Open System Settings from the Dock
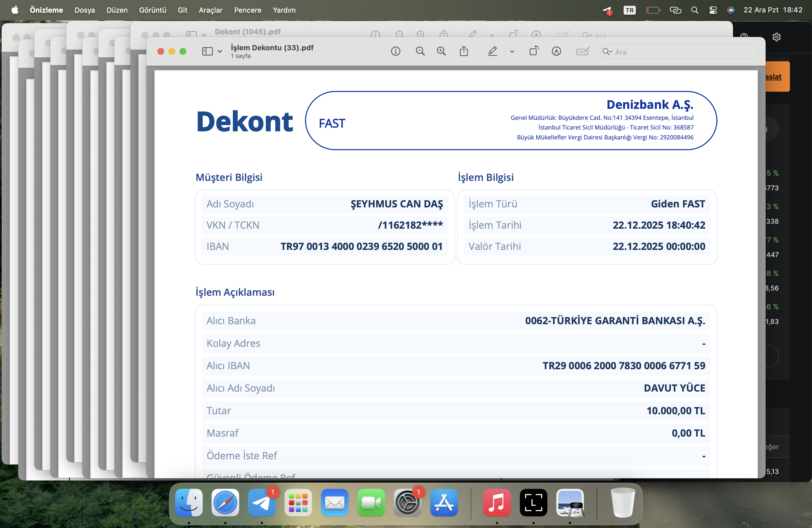The height and width of the screenshot is (528, 812). pyautogui.click(x=407, y=502)
